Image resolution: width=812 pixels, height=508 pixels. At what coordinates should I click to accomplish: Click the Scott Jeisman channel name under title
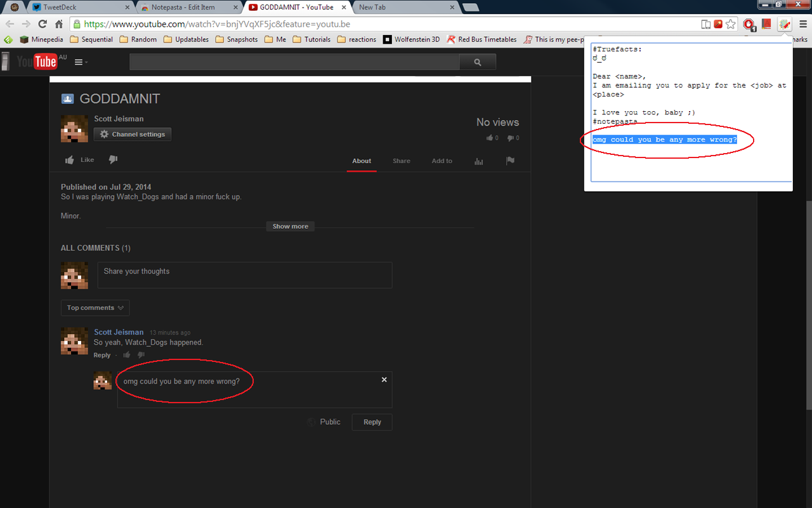click(x=119, y=119)
